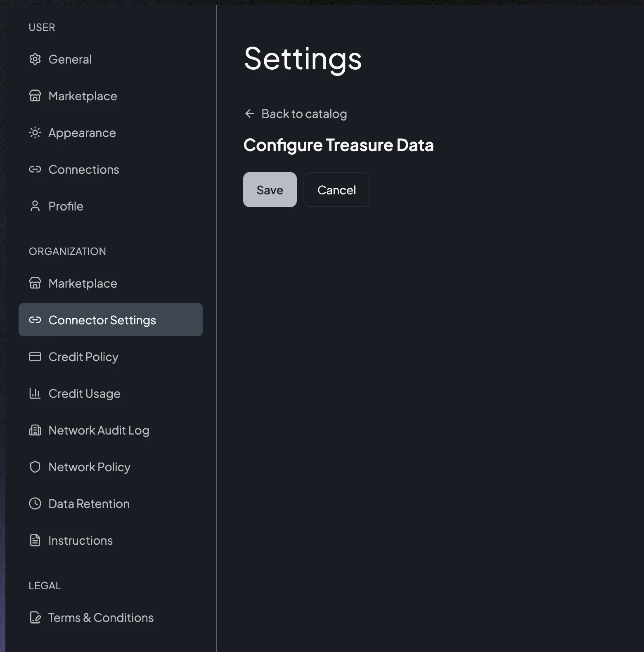Save the Treasure Data configuration
The width and height of the screenshot is (644, 652).
(270, 190)
